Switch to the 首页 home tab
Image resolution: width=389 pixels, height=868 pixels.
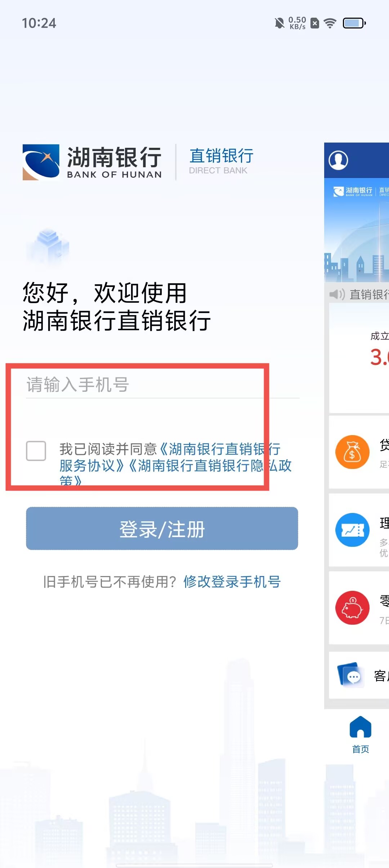tap(361, 735)
